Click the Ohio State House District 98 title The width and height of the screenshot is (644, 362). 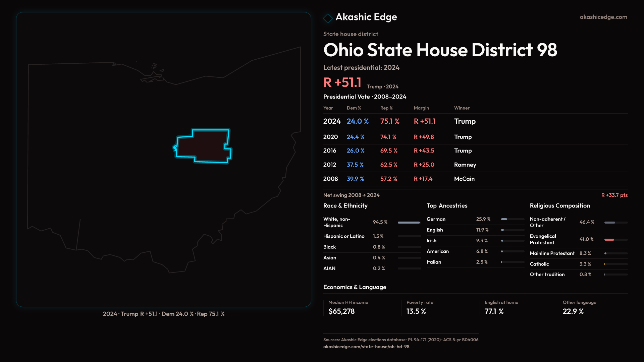(x=440, y=50)
